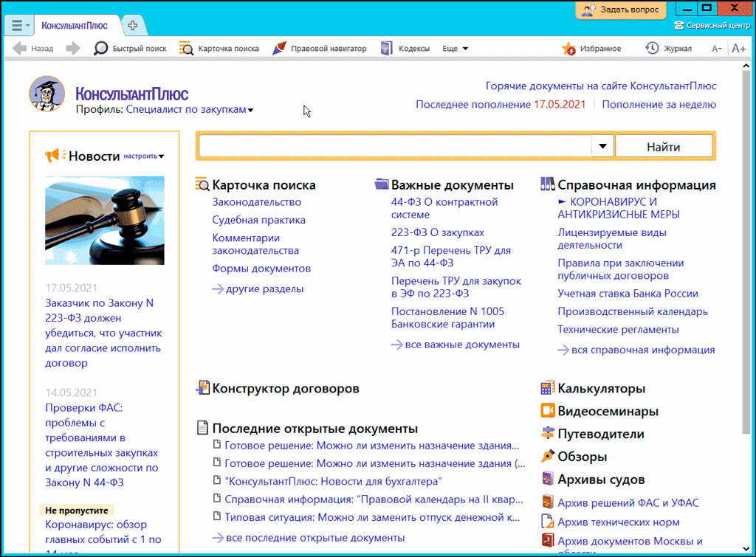Open the Конструктор договоров heading
This screenshot has height=557, width=756.
[x=286, y=388]
